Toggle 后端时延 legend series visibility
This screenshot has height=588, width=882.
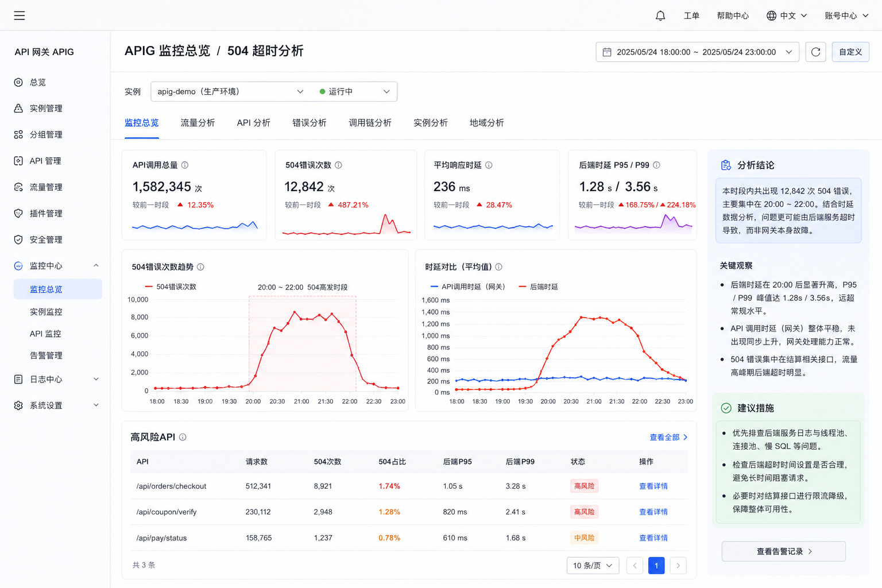point(538,287)
